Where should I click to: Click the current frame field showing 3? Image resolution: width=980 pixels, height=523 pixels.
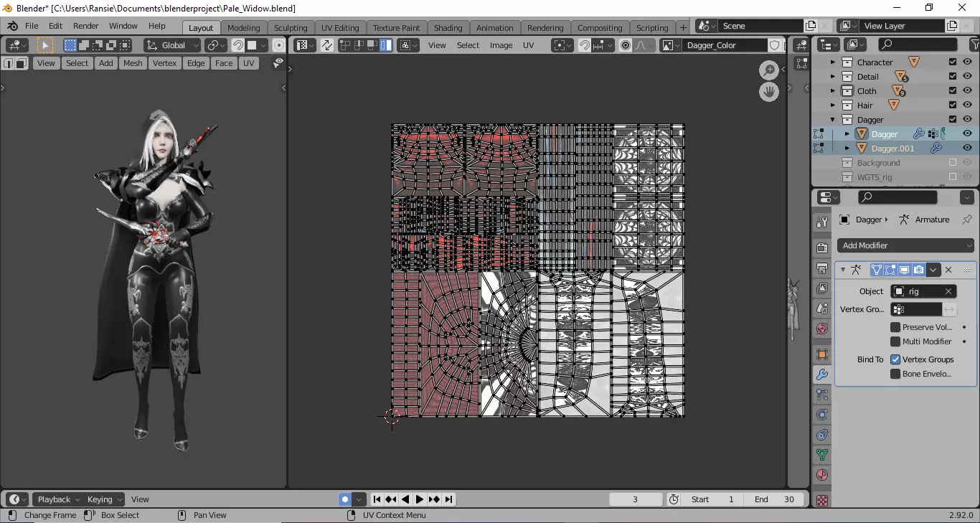tap(635, 499)
